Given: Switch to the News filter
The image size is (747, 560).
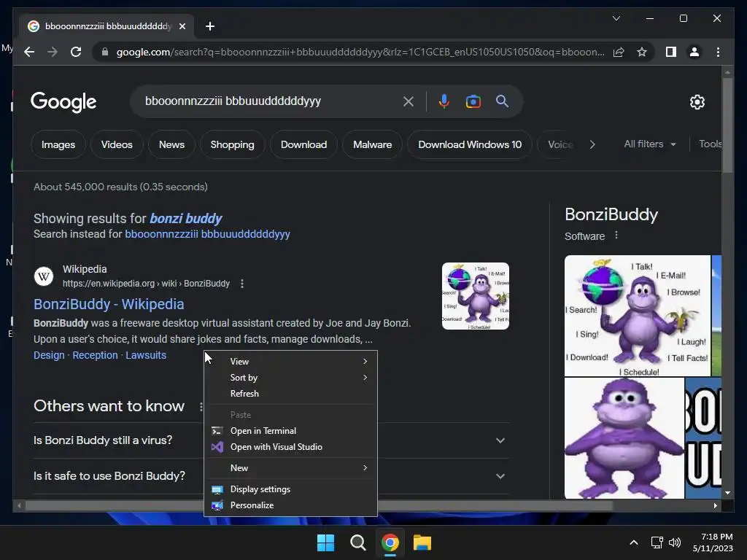Looking at the screenshot, I should (171, 145).
